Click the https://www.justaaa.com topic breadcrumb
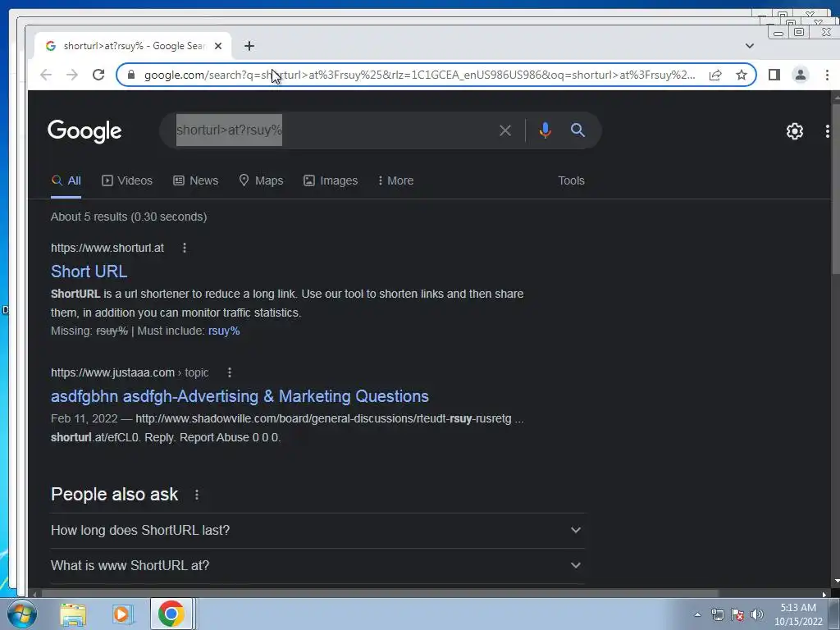Image resolution: width=840 pixels, height=630 pixels. 130,372
